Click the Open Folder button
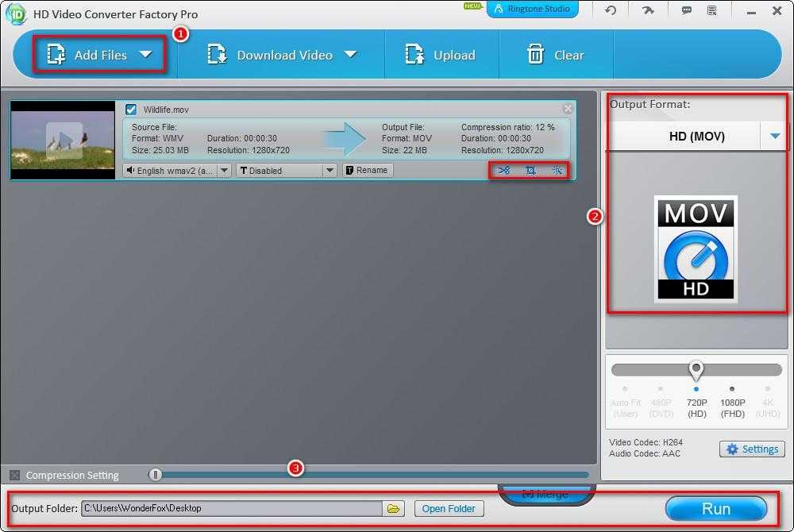This screenshot has height=532, width=794. coord(449,509)
